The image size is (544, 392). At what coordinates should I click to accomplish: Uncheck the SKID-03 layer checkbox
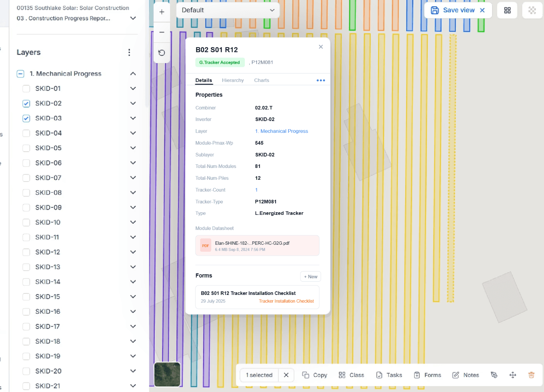[26, 118]
